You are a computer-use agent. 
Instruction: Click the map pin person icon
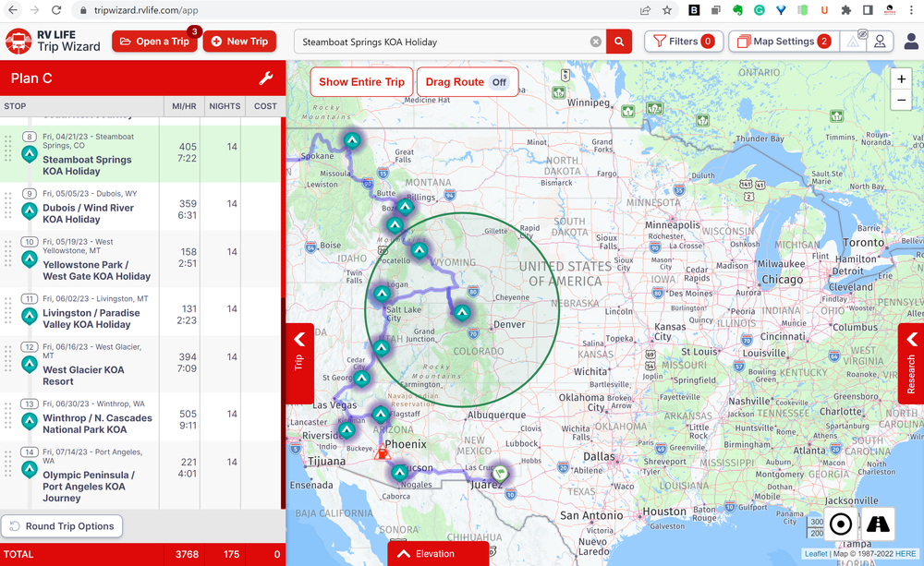pyautogui.click(x=880, y=42)
